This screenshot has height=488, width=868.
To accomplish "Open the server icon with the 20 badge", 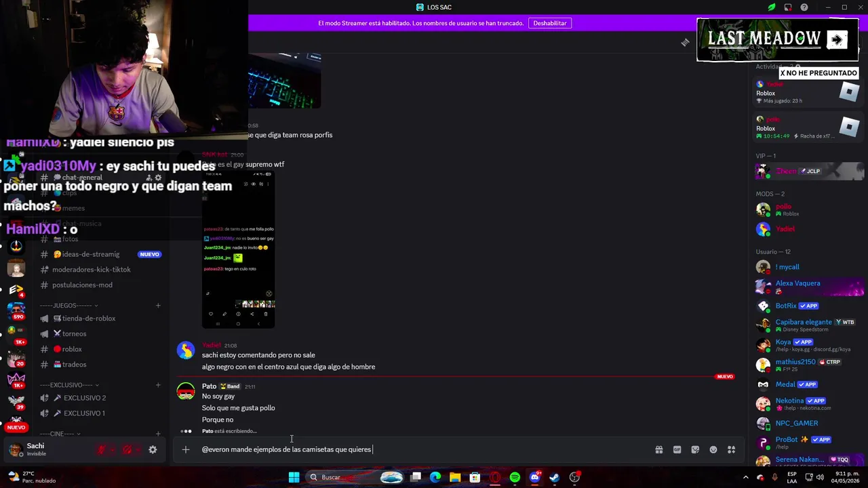I will 16,358.
